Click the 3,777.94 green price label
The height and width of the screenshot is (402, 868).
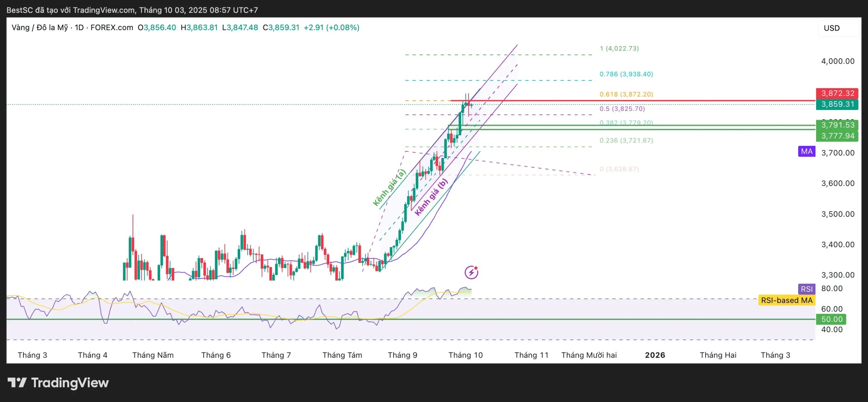click(837, 136)
